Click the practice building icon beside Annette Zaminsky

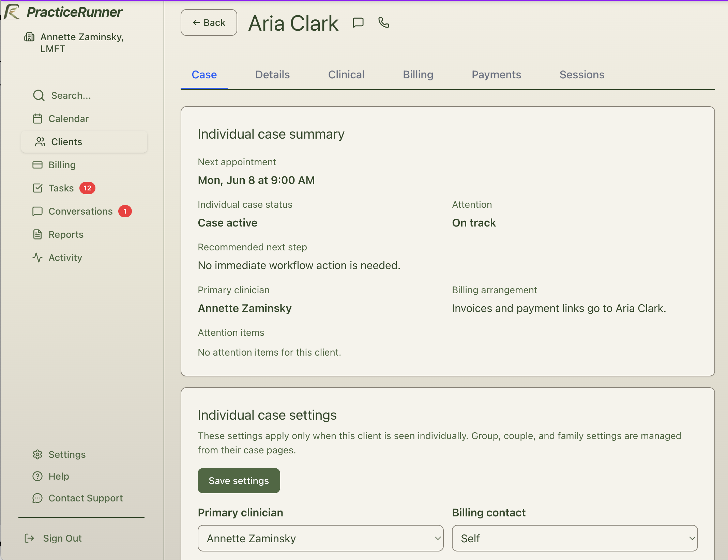coord(29,37)
